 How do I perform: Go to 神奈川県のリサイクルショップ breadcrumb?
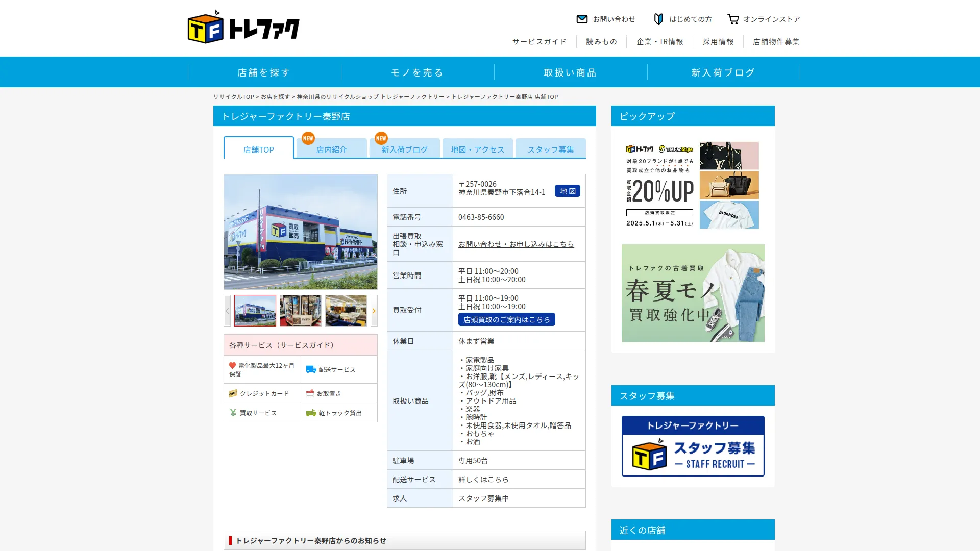(x=371, y=96)
